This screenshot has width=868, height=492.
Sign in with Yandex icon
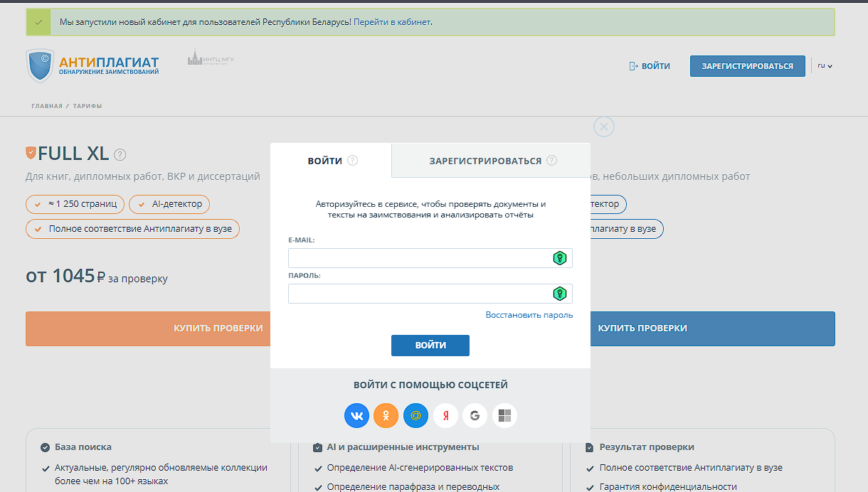click(445, 415)
